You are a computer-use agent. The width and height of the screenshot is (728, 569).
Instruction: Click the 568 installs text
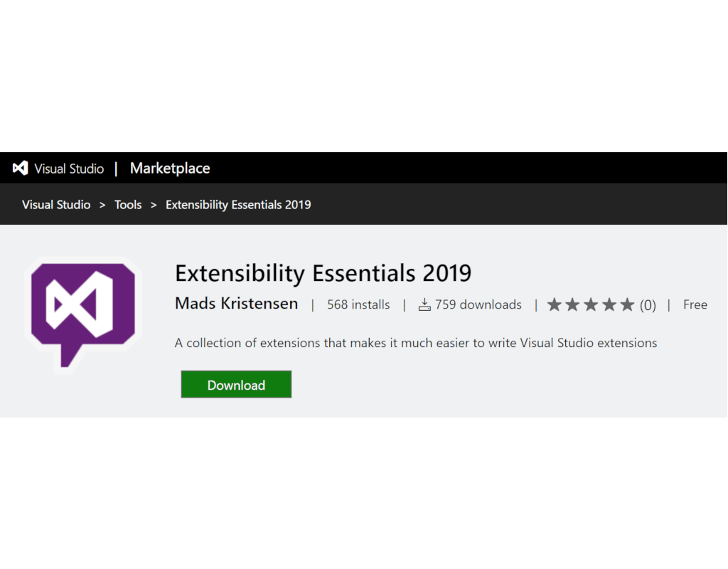click(358, 304)
